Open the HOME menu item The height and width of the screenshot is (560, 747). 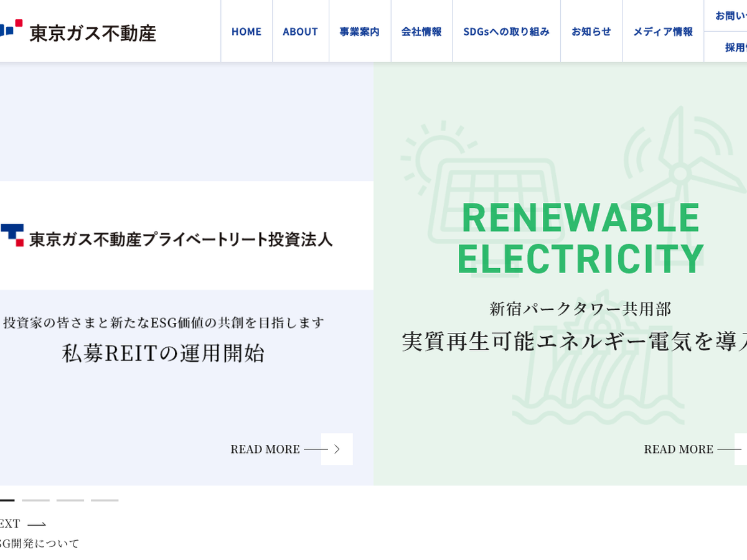pos(247,32)
